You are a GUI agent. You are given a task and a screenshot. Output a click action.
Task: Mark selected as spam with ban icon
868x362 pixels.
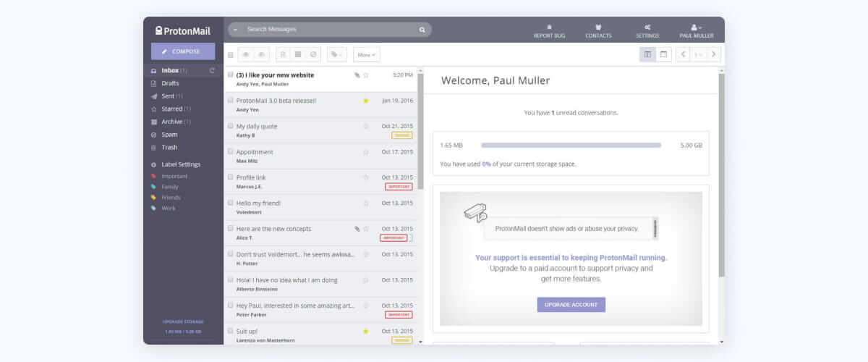pos(313,54)
